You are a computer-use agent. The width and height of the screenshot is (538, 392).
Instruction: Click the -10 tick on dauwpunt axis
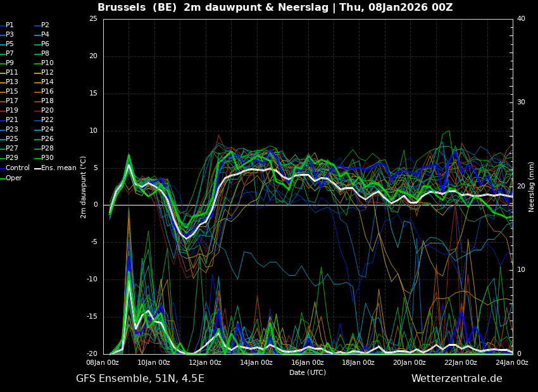click(x=92, y=279)
